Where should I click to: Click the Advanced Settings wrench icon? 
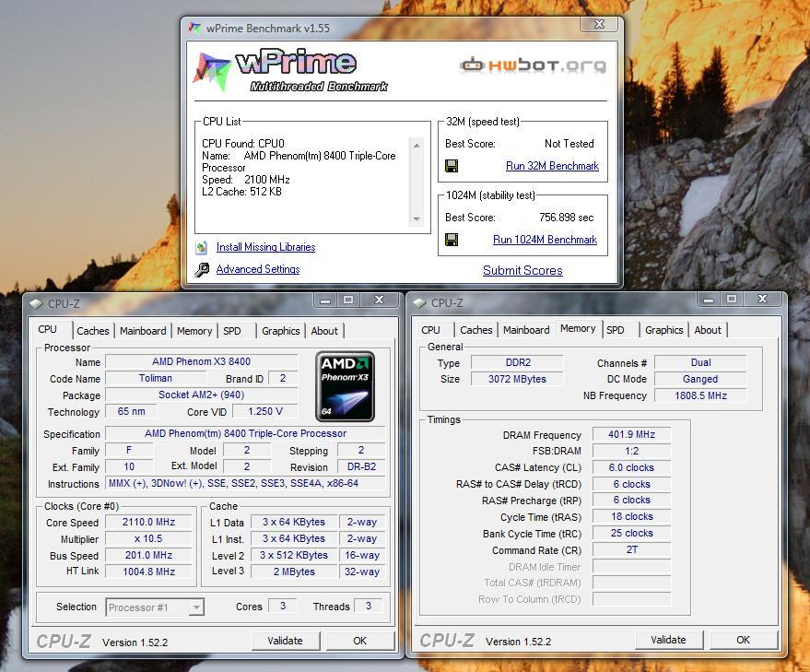coord(202,269)
